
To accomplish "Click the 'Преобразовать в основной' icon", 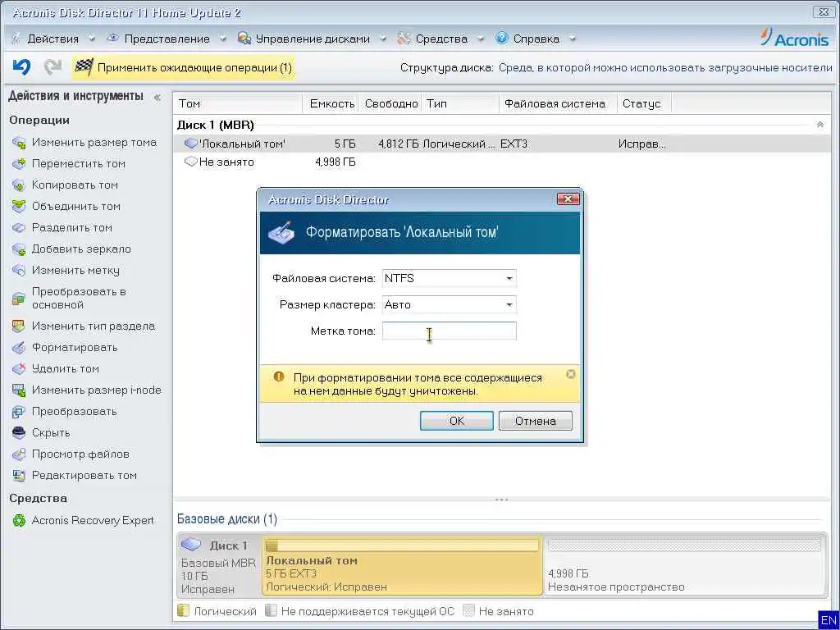I will point(19,299).
